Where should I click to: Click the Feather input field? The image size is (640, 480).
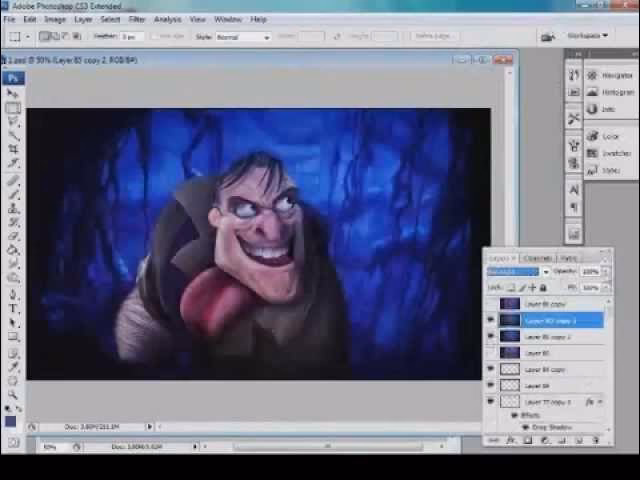click(133, 37)
